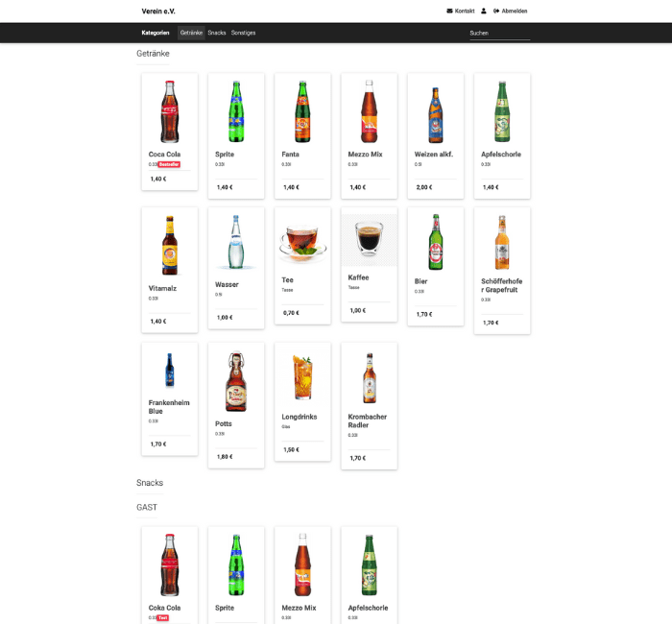672x624 pixels.
Task: Click the 1,00 € price on Kaffee
Action: pos(357,311)
